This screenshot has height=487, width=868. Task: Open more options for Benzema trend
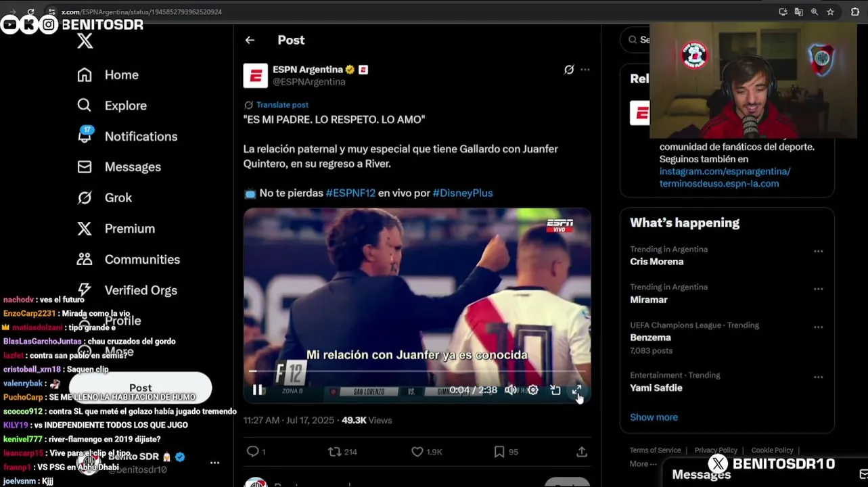coord(818,327)
